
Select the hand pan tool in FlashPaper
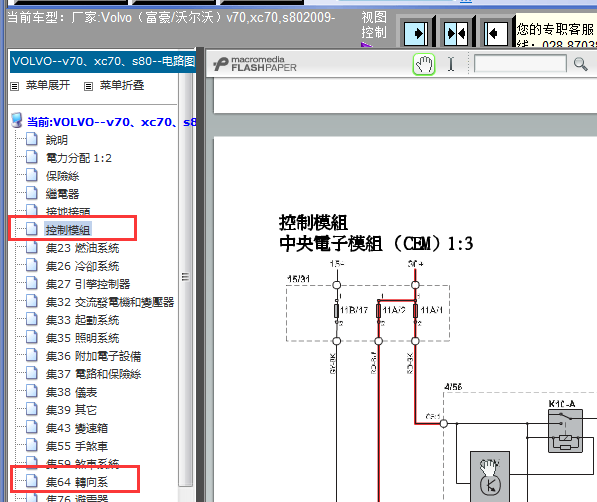(424, 64)
